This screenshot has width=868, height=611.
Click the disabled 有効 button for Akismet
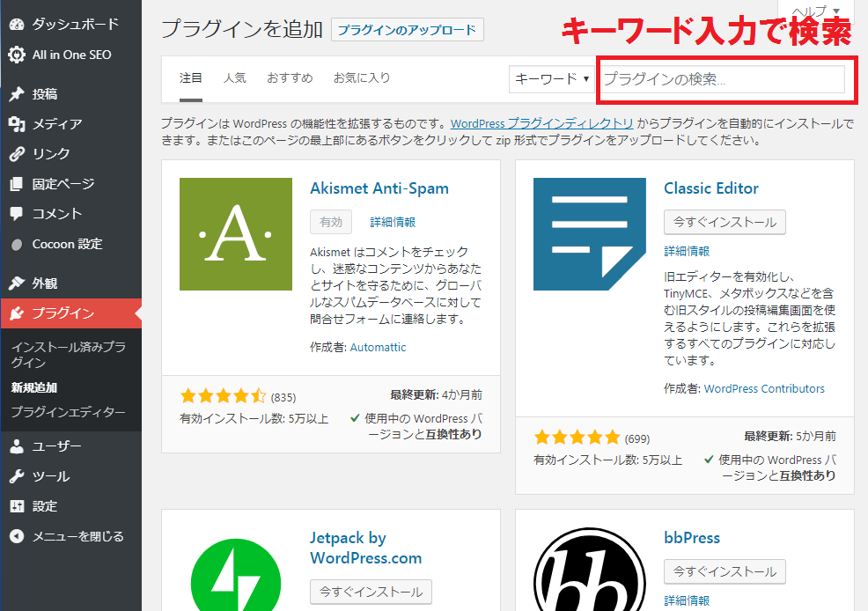point(331,222)
